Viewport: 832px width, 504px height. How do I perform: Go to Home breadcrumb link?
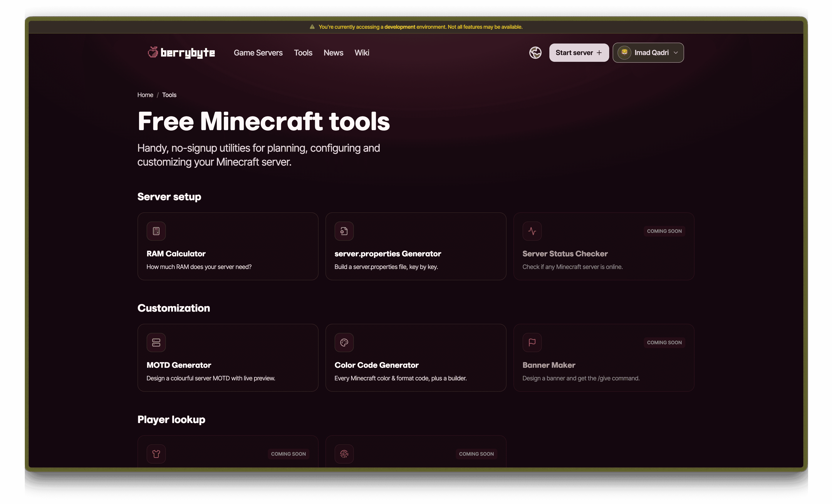pyautogui.click(x=145, y=95)
